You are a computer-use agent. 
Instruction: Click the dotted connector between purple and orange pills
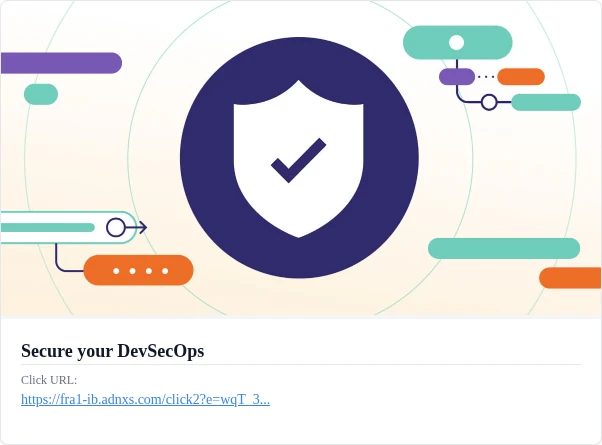point(486,77)
